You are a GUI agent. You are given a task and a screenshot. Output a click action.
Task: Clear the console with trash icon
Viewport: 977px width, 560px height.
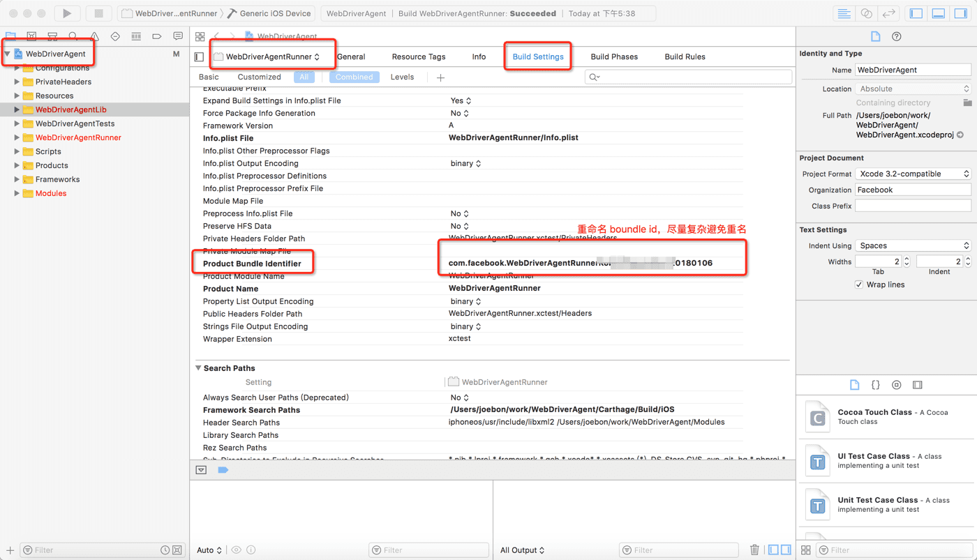pyautogui.click(x=754, y=550)
